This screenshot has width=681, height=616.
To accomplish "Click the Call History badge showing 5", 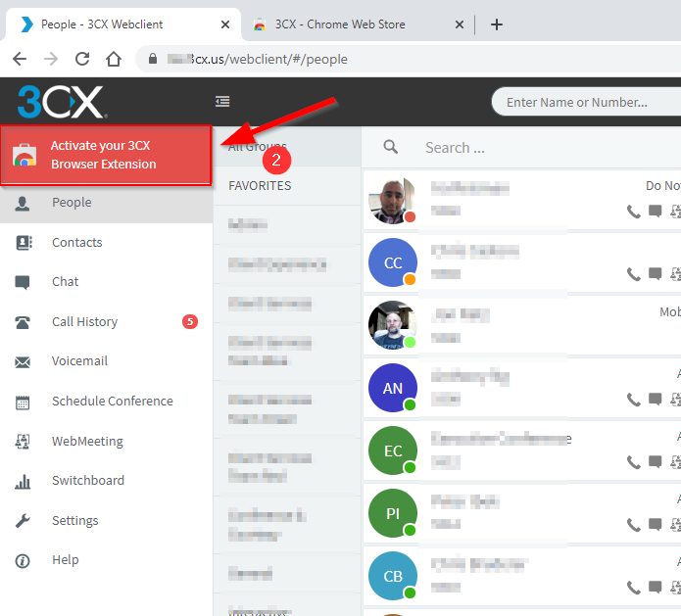I will click(190, 321).
